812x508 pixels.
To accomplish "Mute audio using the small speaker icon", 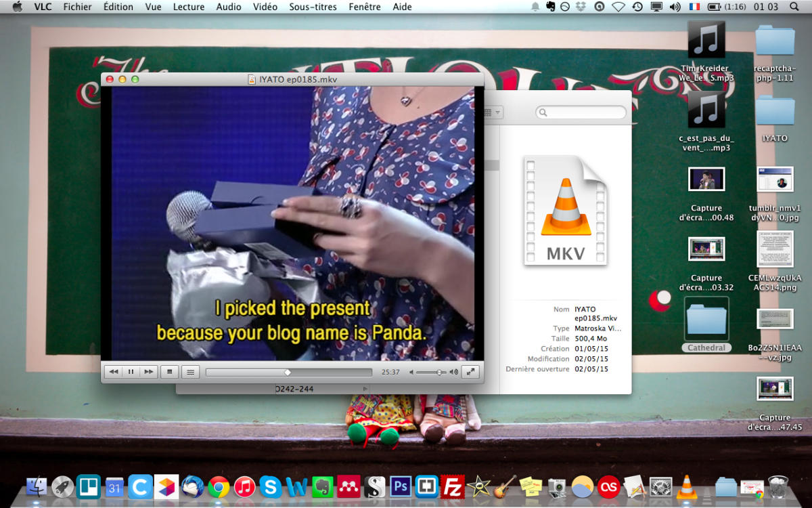I will tap(411, 372).
